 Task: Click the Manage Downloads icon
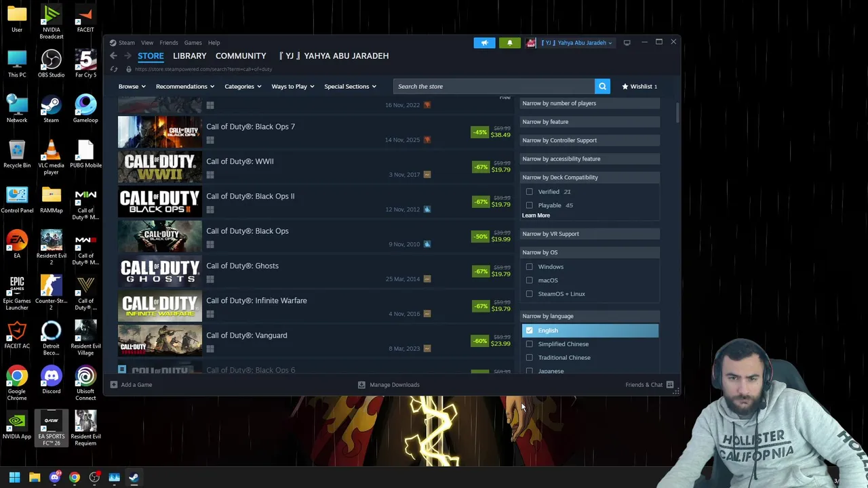(x=361, y=384)
